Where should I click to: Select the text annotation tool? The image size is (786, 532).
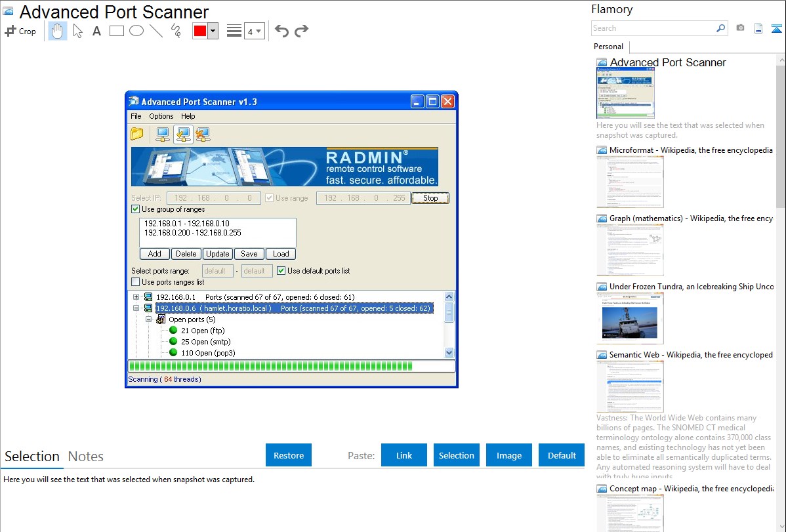[96, 31]
